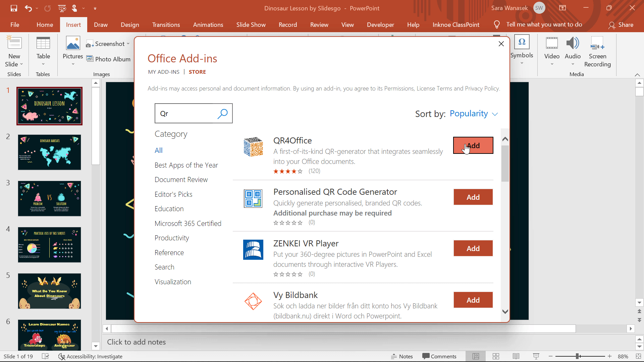Click the Pictures icon
Image resolution: width=644 pixels, height=362 pixels.
(x=73, y=43)
